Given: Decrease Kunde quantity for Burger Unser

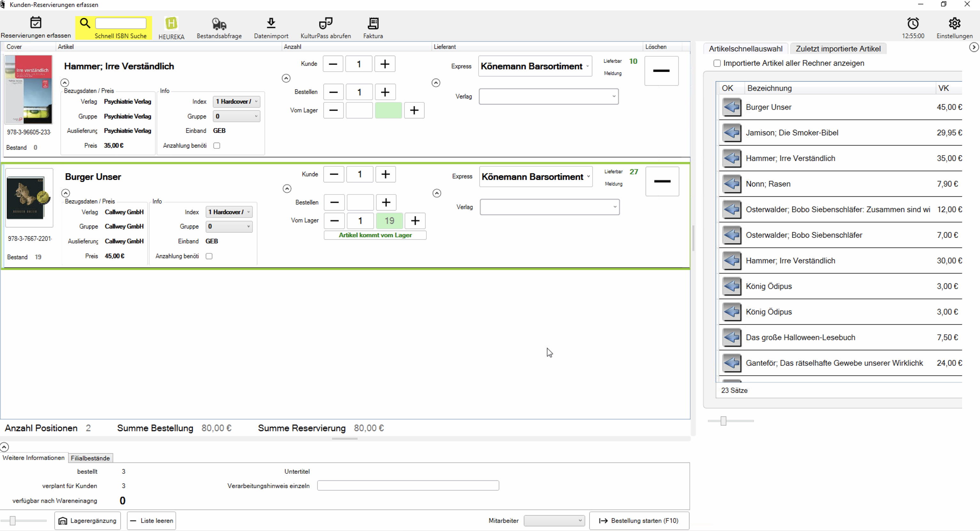Looking at the screenshot, I should click(x=334, y=174).
